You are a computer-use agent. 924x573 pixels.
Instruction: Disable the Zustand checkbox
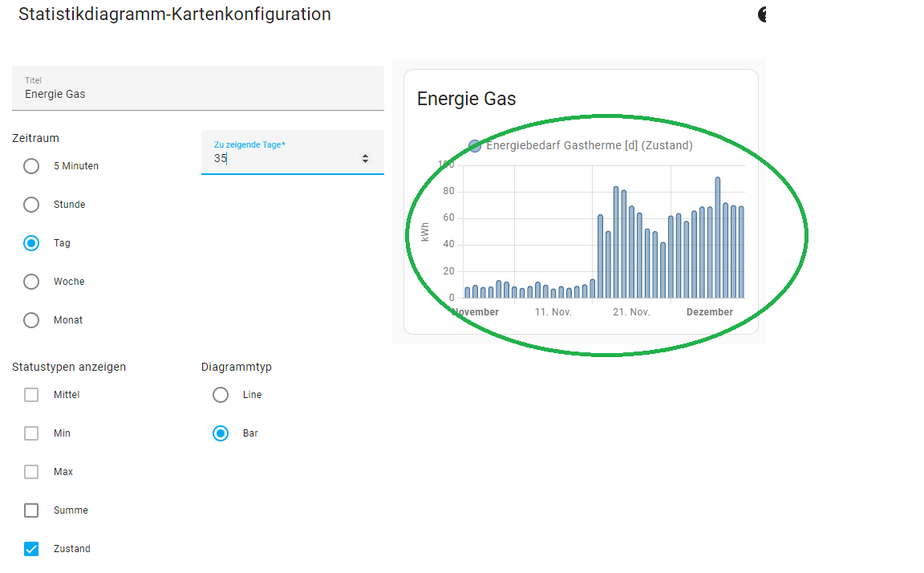click(x=30, y=549)
